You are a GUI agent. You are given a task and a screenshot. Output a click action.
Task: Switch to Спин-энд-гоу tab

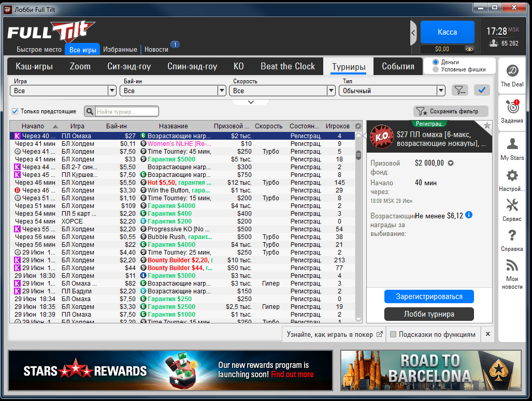(x=192, y=66)
